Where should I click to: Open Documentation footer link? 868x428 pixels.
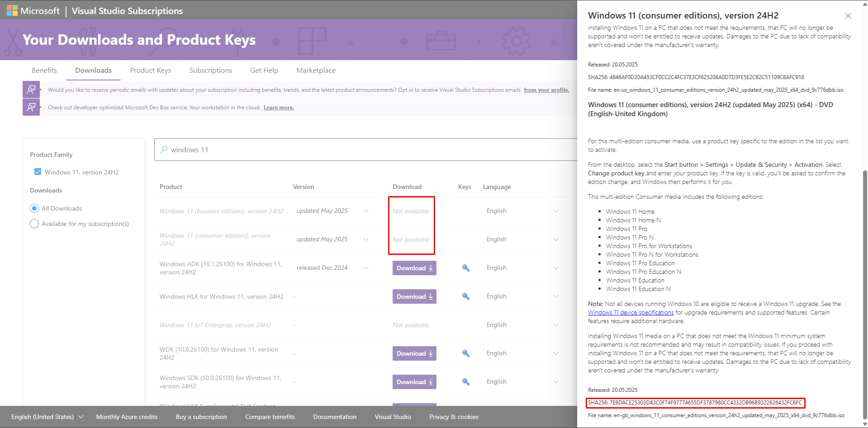coord(335,417)
